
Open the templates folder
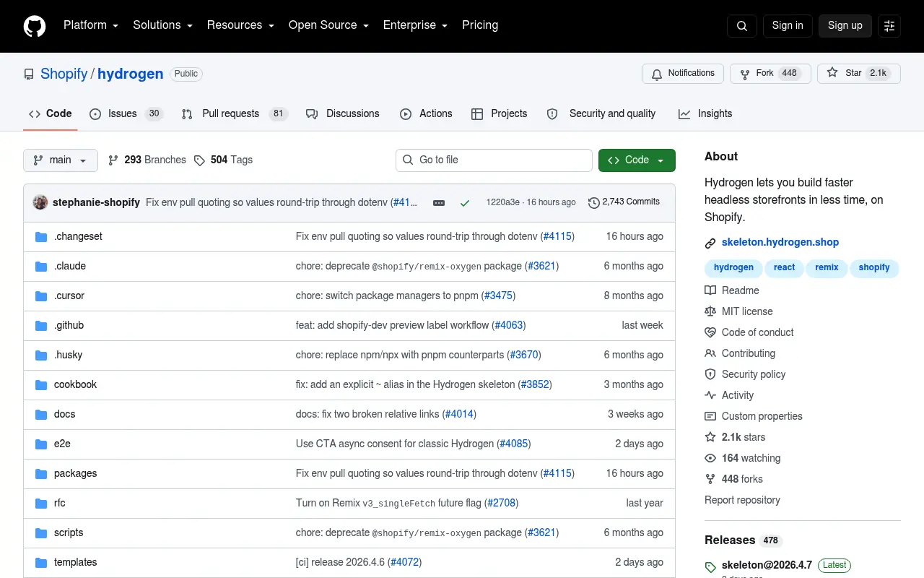point(75,562)
